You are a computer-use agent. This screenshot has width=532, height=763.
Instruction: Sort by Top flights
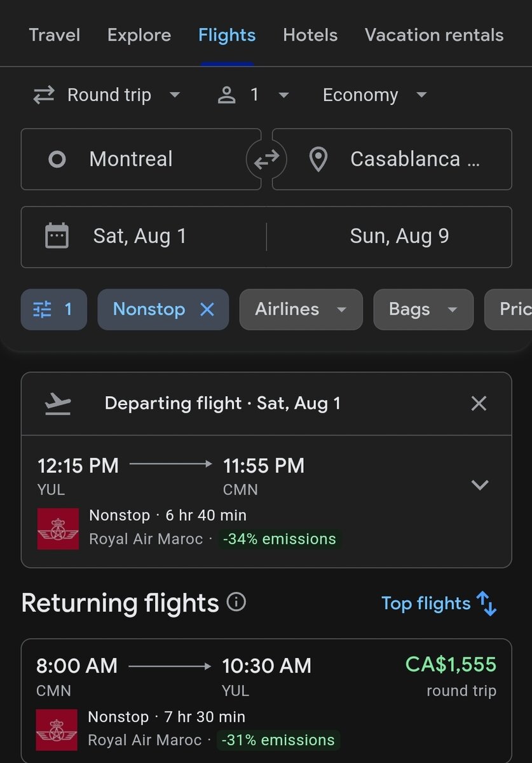[x=426, y=603]
